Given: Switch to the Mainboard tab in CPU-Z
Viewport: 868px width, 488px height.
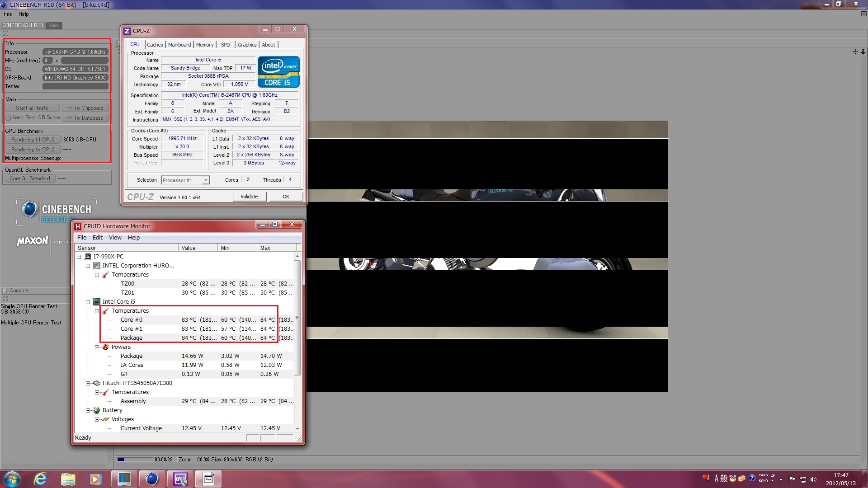Looking at the screenshot, I should coord(179,45).
